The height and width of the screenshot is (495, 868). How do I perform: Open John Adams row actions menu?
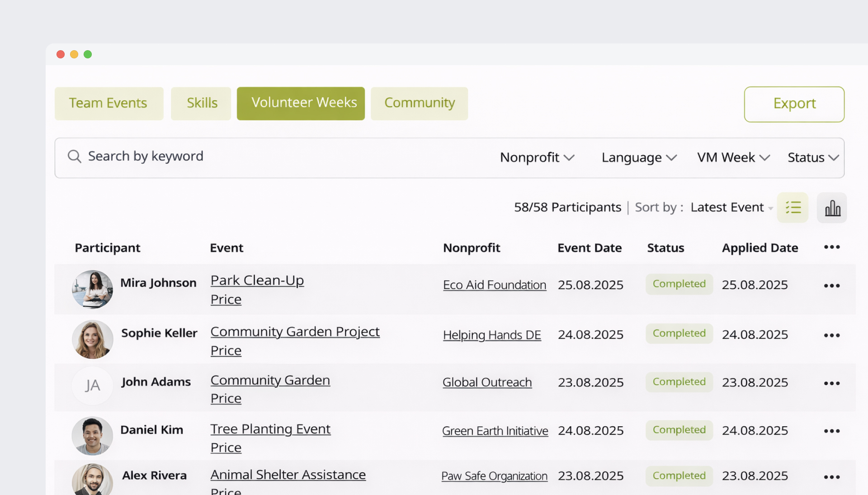coord(831,383)
